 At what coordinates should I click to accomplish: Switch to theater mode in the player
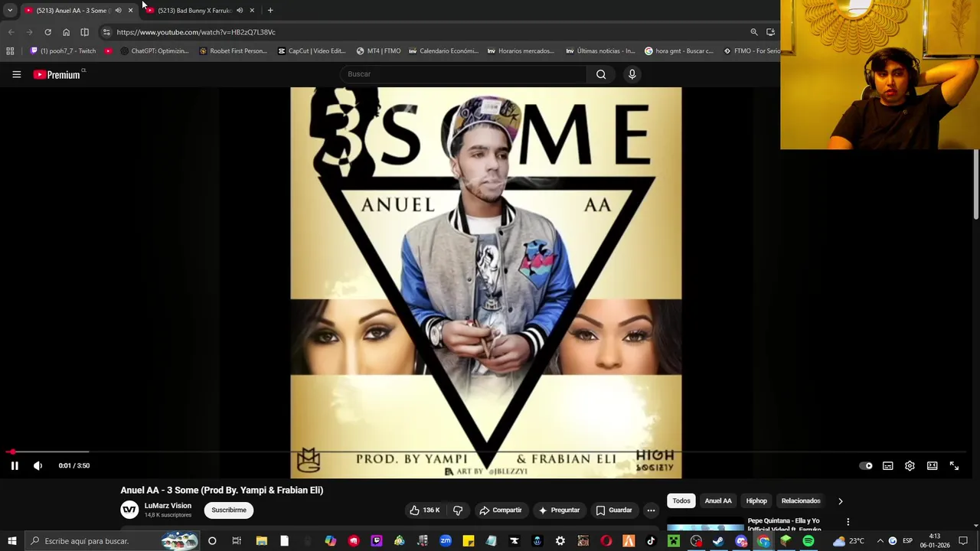point(932,465)
